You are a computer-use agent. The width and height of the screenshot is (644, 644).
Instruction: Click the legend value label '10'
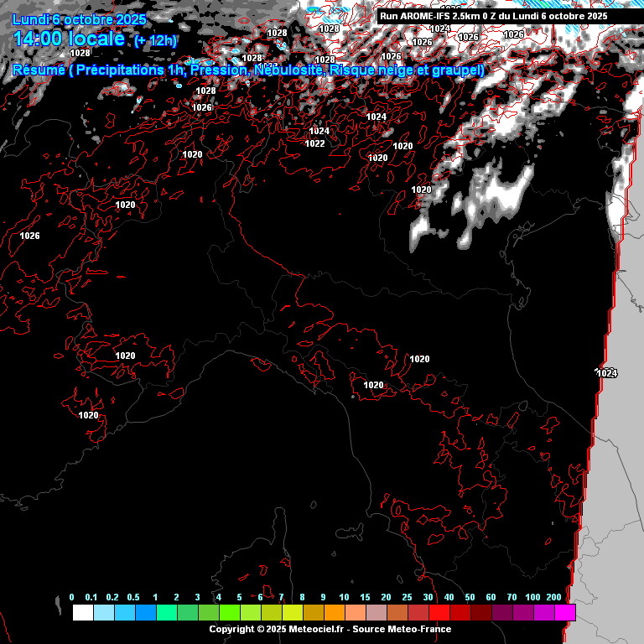coord(344,597)
